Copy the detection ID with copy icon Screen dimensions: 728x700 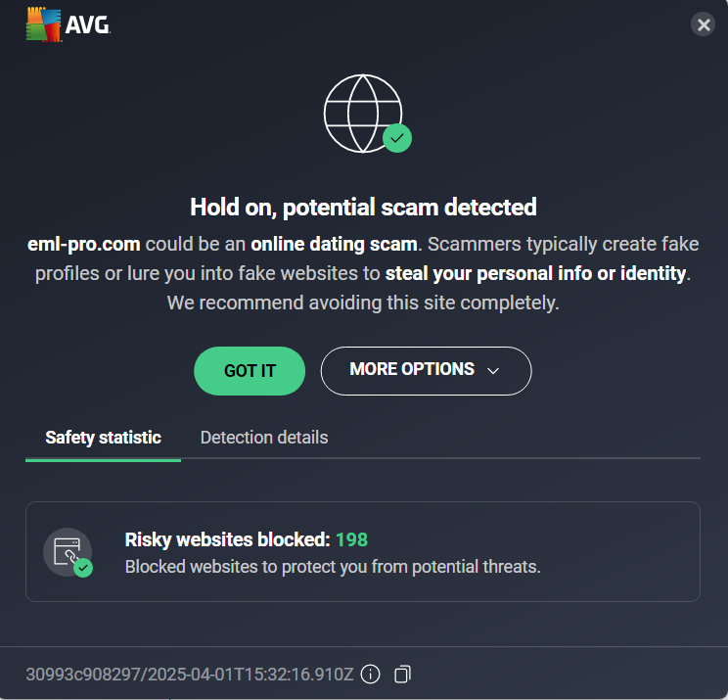(x=402, y=674)
